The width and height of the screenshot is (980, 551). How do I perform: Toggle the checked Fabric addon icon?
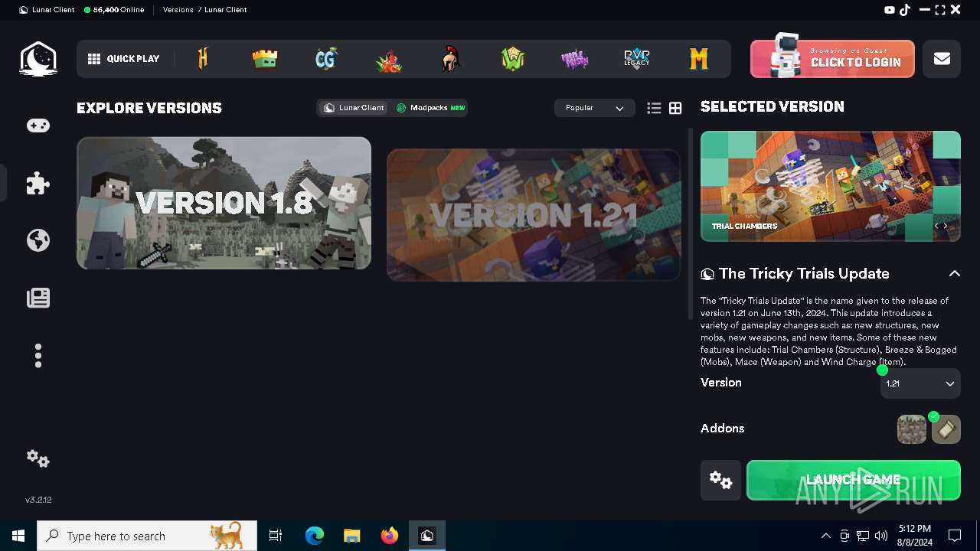pos(946,429)
